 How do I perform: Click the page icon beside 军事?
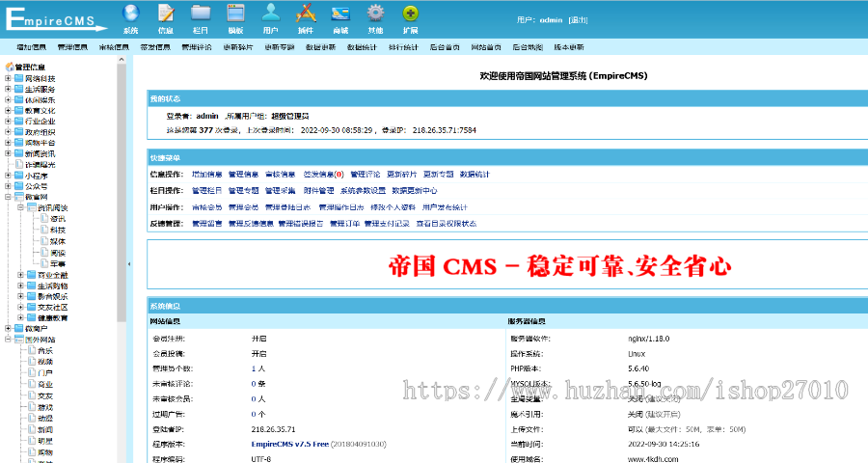(44, 263)
